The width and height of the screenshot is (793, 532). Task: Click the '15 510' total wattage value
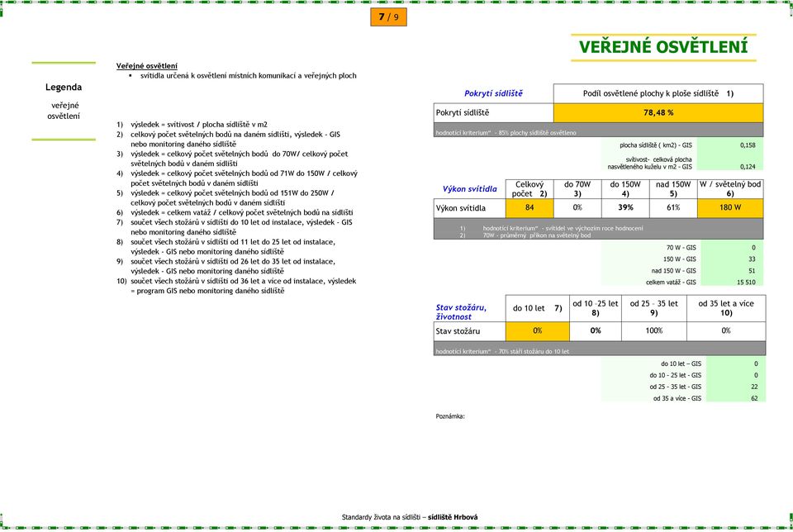click(746, 283)
